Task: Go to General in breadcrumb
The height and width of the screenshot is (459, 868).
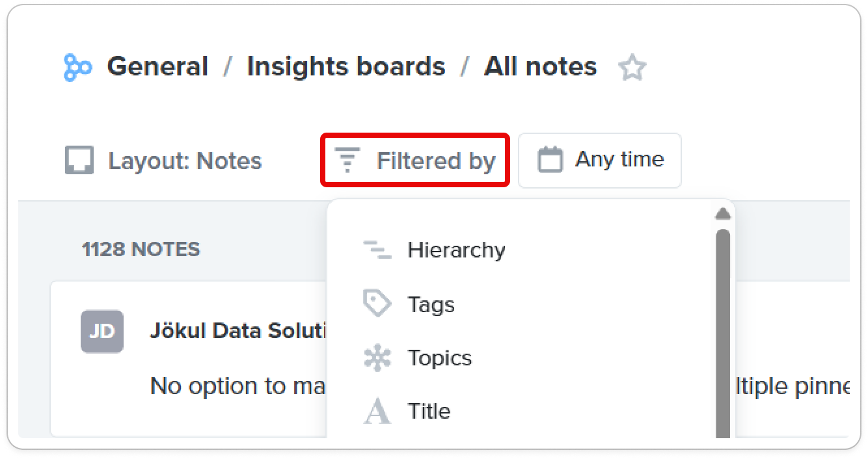Action: (x=157, y=67)
